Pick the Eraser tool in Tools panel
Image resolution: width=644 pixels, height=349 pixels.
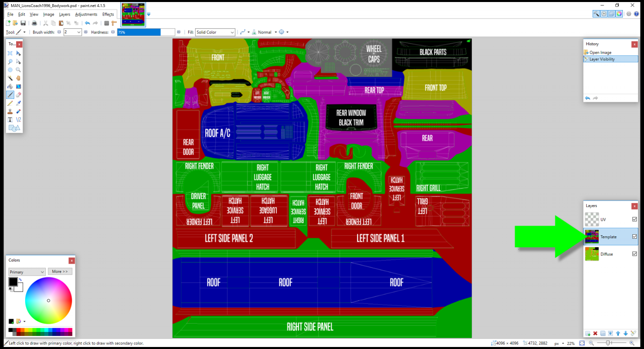(x=19, y=95)
